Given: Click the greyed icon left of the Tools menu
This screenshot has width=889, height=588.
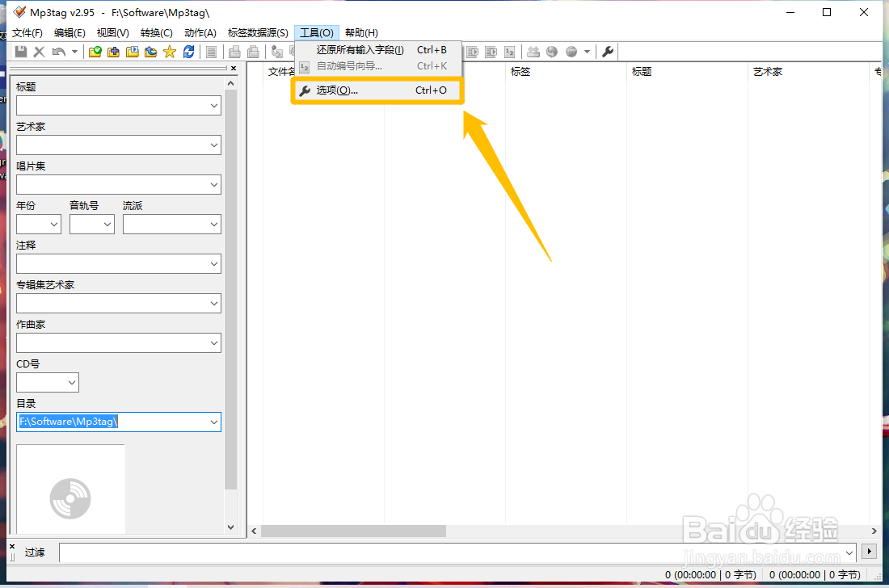Looking at the screenshot, I should [276, 52].
